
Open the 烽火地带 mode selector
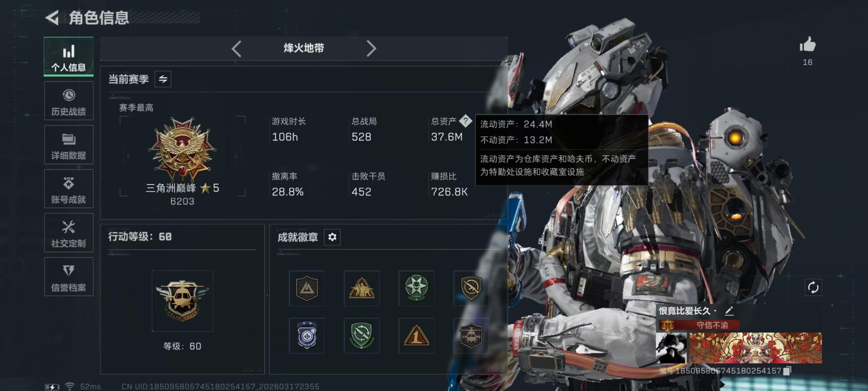pyautogui.click(x=304, y=48)
